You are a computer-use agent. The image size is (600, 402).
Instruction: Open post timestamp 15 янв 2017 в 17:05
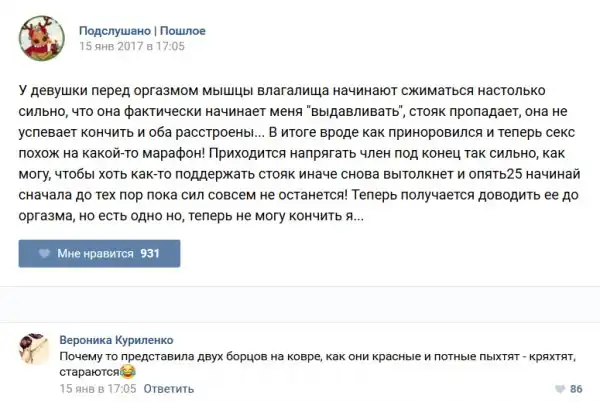pyautogui.click(x=132, y=46)
